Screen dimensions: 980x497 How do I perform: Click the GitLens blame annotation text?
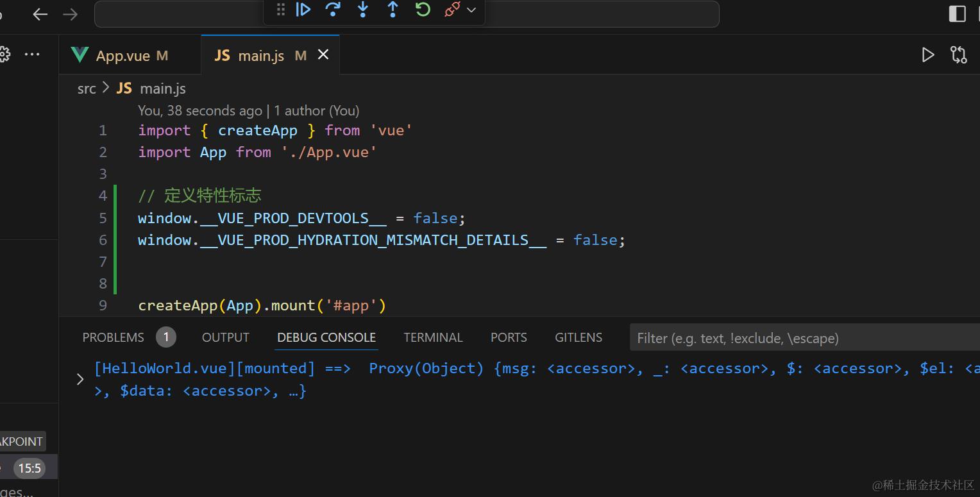[249, 110]
